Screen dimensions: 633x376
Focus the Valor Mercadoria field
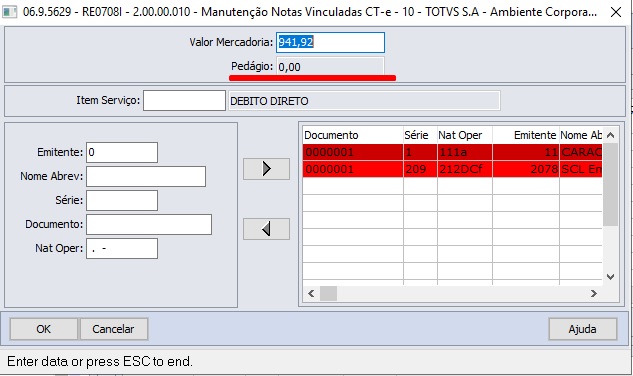(x=330, y=42)
